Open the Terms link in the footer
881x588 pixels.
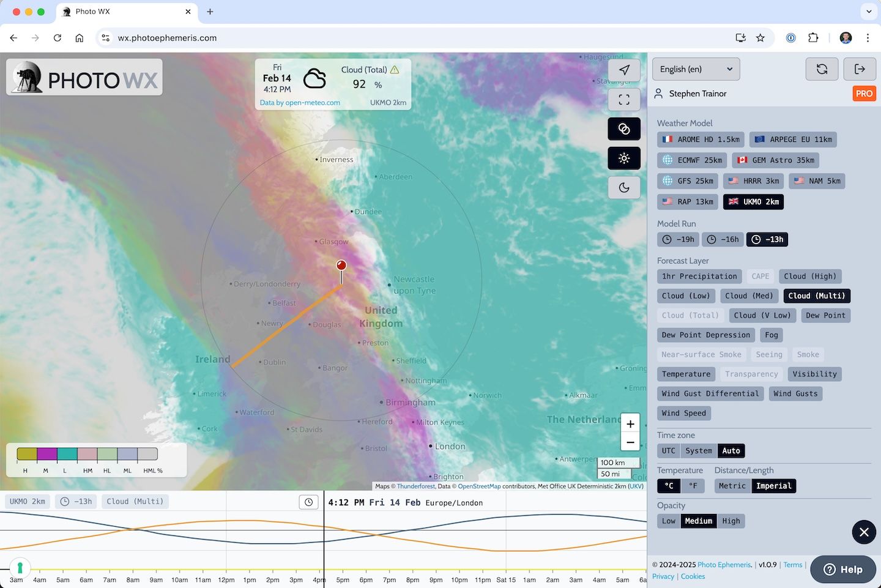point(793,564)
